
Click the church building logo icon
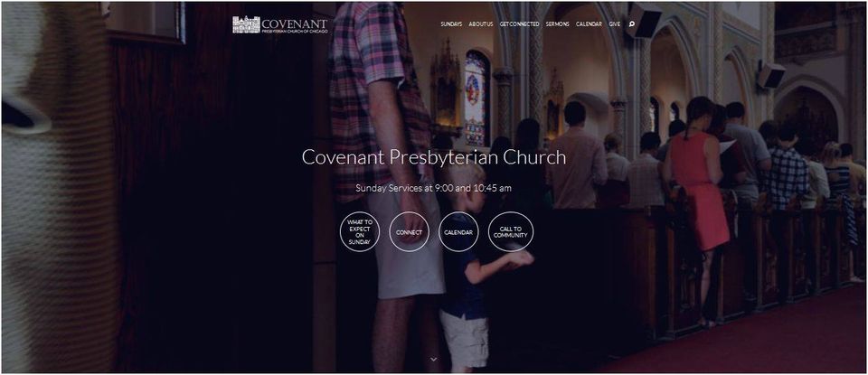[x=246, y=24]
